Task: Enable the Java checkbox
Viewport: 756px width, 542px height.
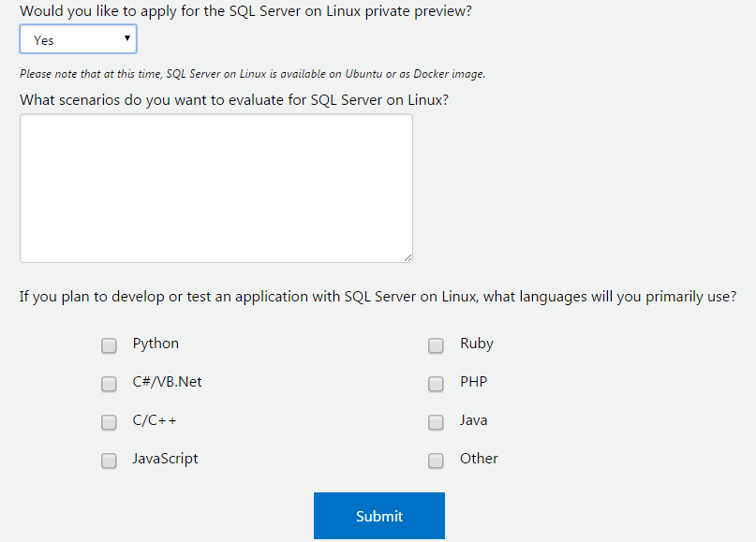Action: (x=436, y=422)
